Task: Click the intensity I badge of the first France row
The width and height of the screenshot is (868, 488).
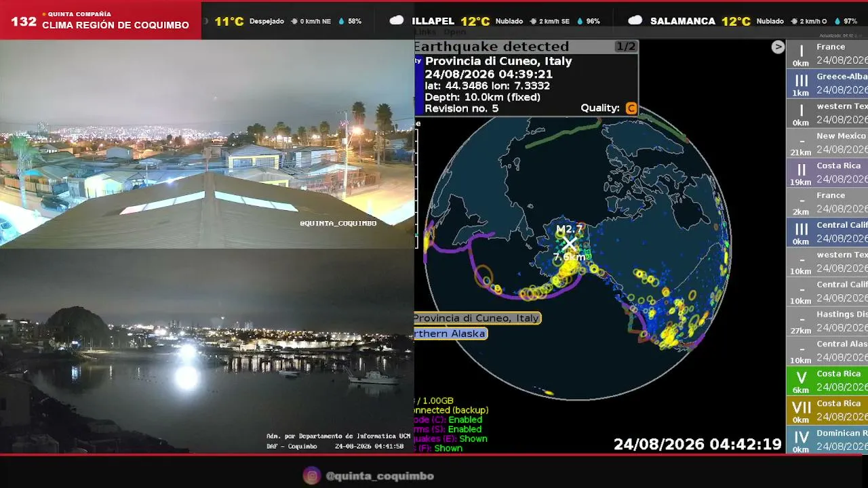Action: tap(801, 54)
